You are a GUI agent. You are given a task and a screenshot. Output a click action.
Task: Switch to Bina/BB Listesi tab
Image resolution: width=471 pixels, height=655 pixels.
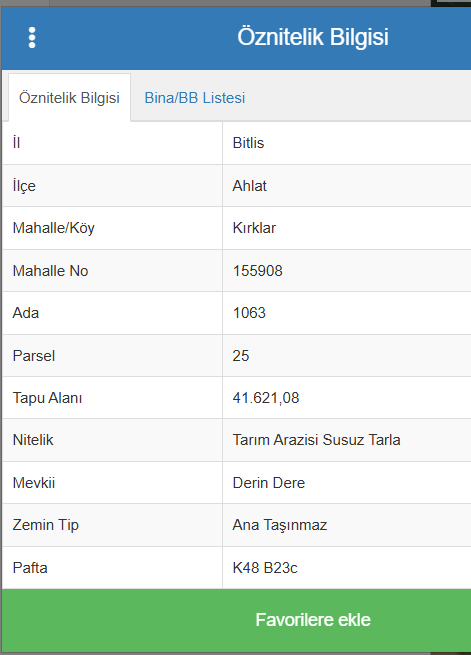pos(195,98)
